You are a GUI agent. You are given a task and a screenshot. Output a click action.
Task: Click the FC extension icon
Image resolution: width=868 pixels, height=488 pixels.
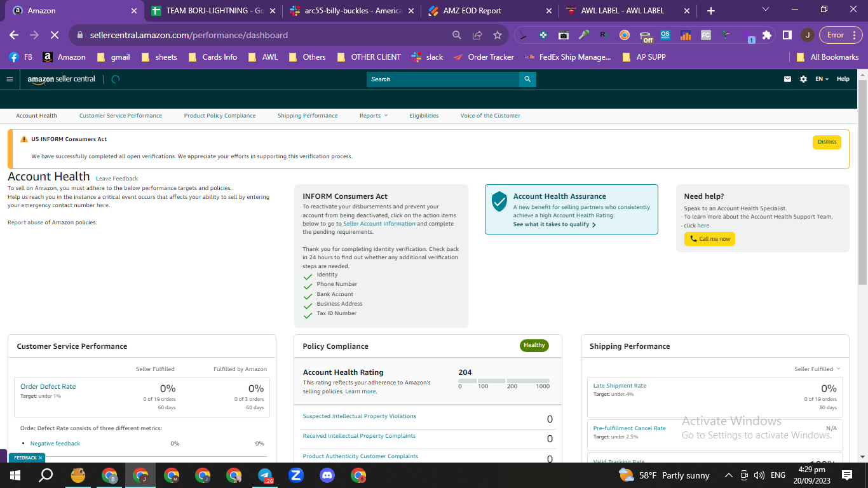(x=706, y=35)
